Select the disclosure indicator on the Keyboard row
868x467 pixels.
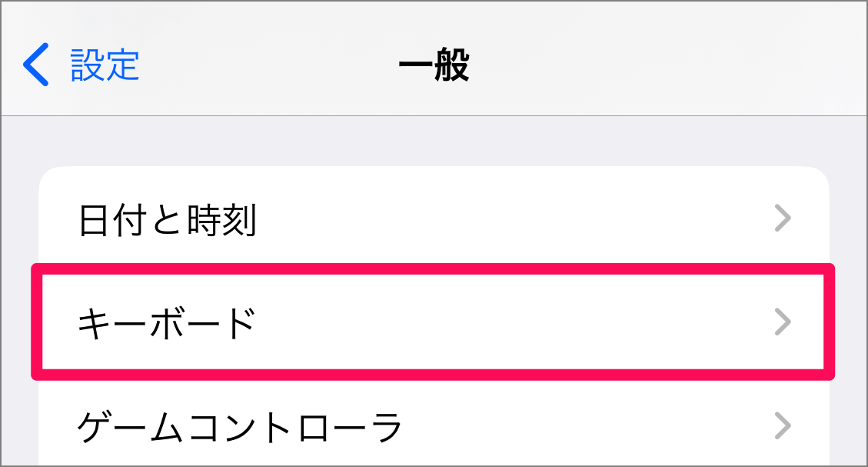(783, 323)
